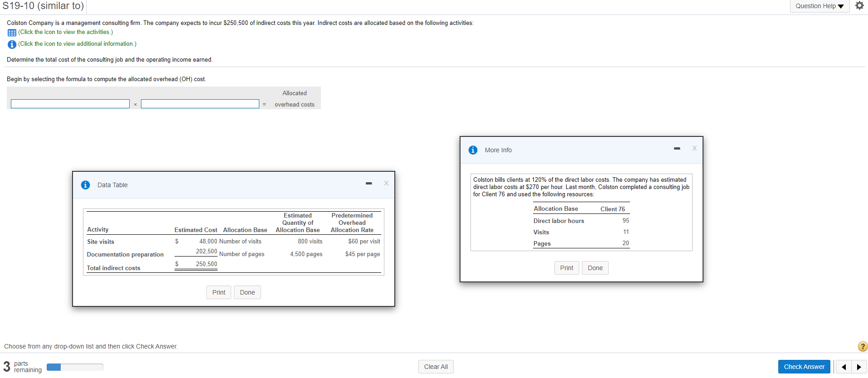Click the Predetermined Overhead Allocation Rate header
Screen dimensions: 868x378
352,223
